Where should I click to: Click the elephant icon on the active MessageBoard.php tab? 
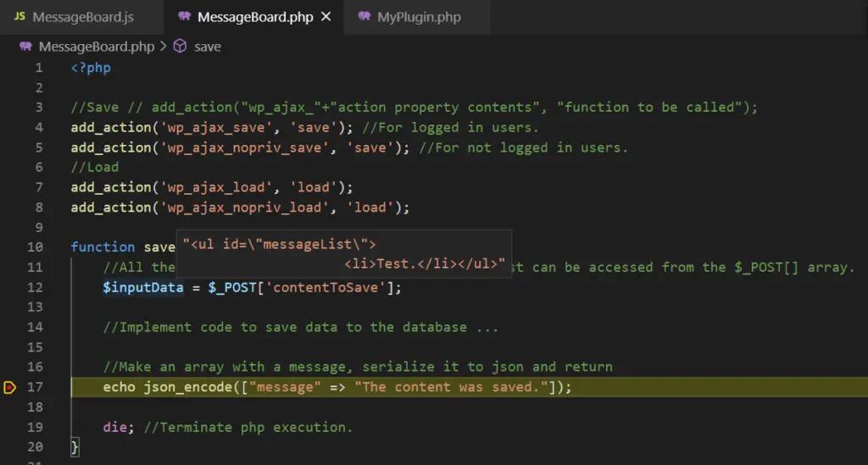pyautogui.click(x=184, y=17)
